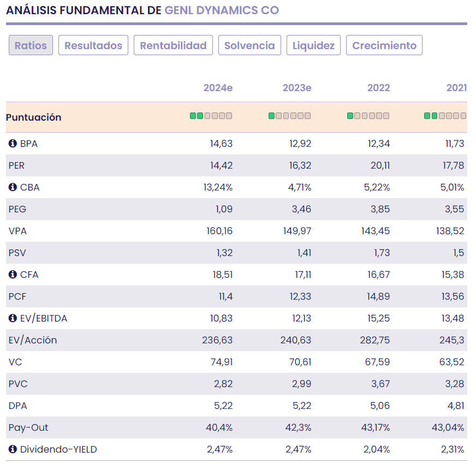Image resolution: width=476 pixels, height=469 pixels.
Task: Click the info icon beside CBA
Action: pyautogui.click(x=13, y=187)
